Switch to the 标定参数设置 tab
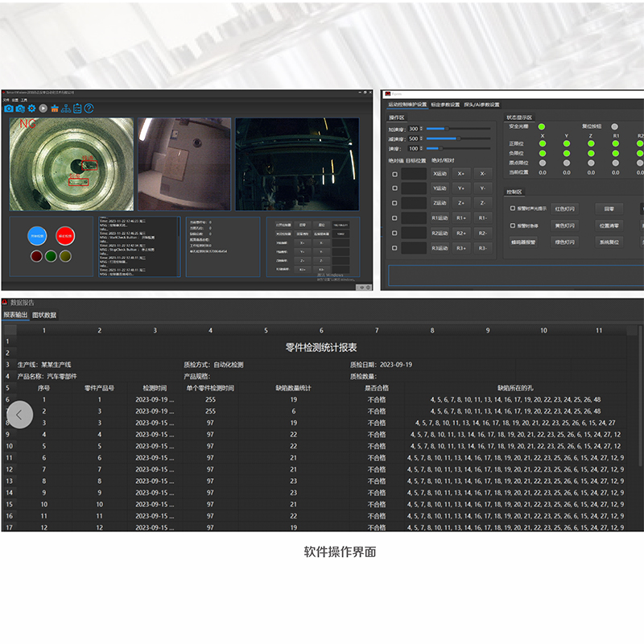Screen dimensions: 644x644 click(x=445, y=105)
